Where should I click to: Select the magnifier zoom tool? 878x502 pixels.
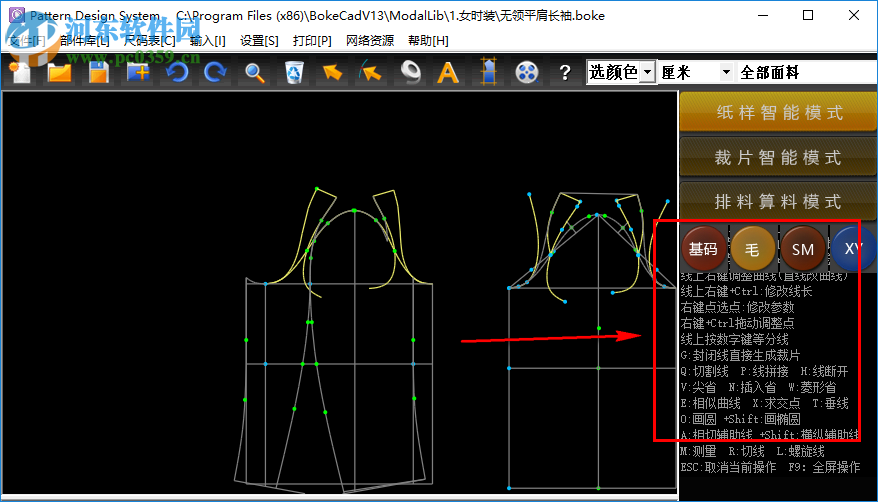tap(255, 73)
